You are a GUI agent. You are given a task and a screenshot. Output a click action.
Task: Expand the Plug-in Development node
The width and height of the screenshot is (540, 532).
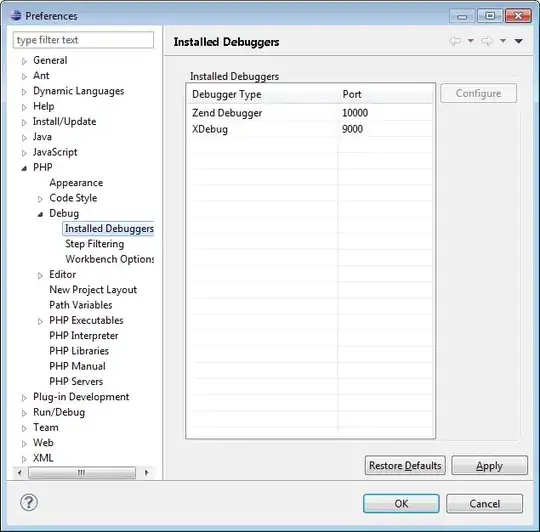(x=24, y=398)
